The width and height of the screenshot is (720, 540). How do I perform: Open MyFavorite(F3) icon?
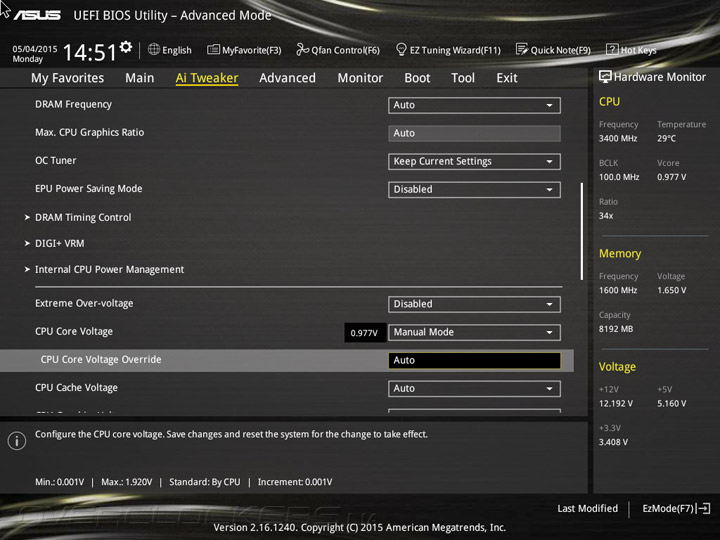(x=213, y=49)
